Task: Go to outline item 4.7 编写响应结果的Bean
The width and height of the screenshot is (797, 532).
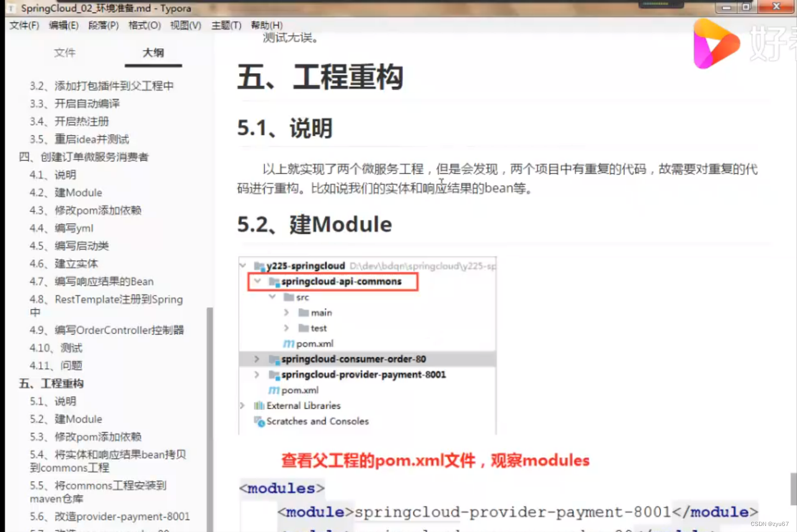Action: [91, 281]
